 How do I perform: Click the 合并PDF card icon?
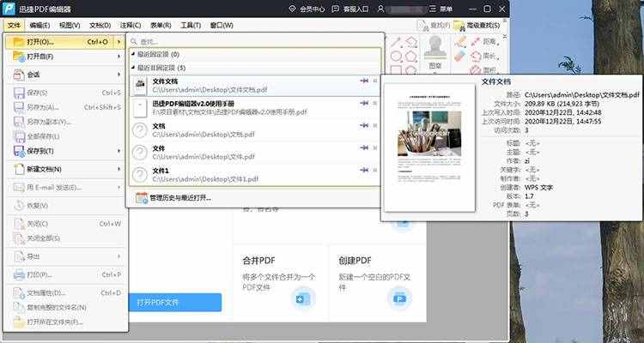pos(303,298)
